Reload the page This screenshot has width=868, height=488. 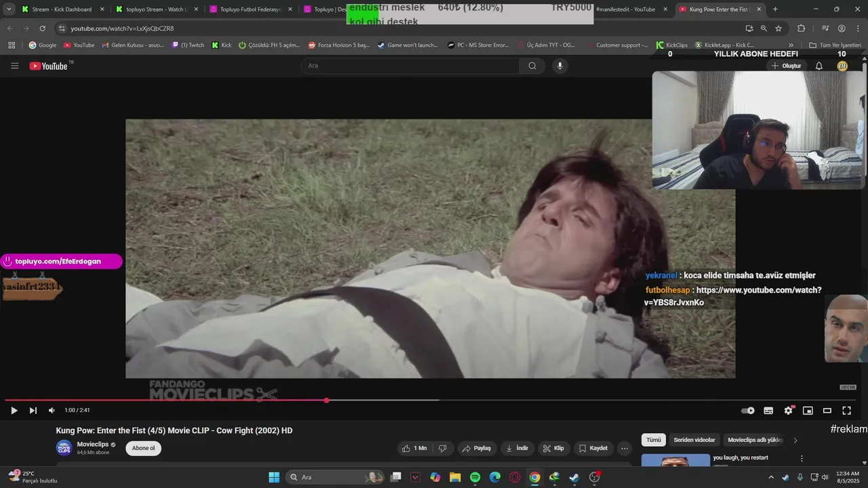[42, 28]
